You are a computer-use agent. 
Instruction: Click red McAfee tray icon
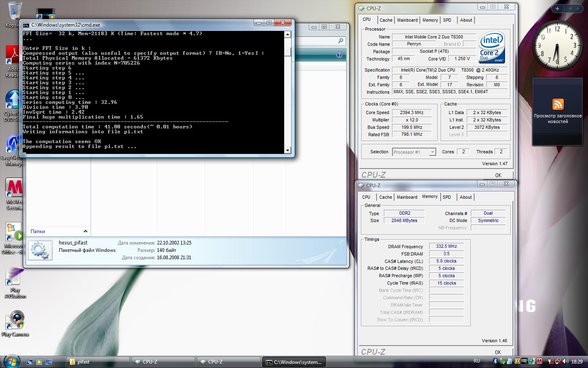(539, 361)
